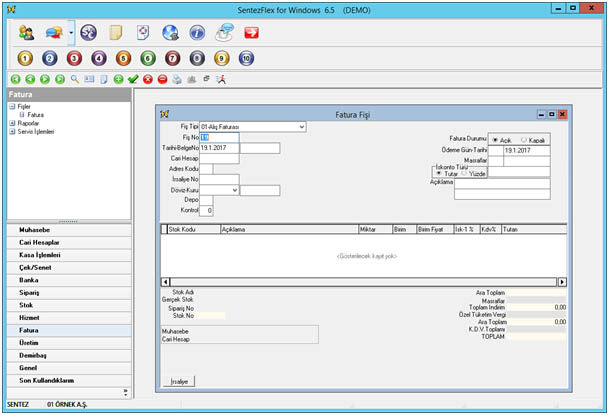Click the coffee cup chat icon

click(224, 32)
